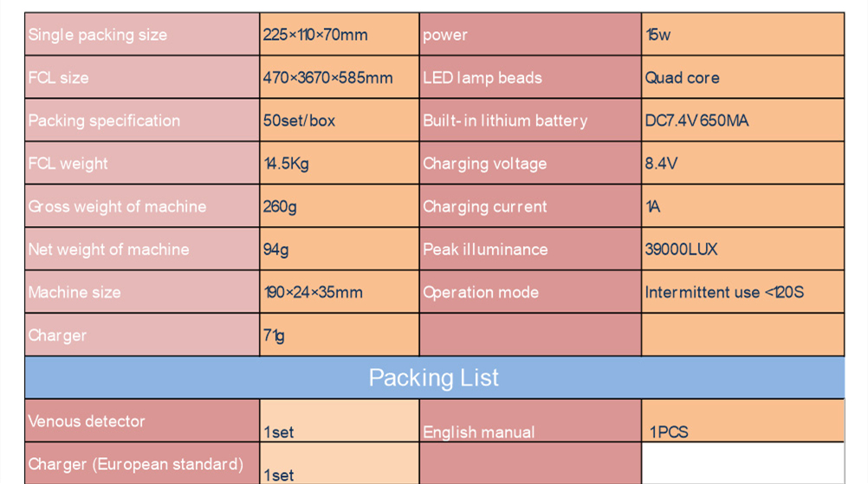
Task: Select the Charging voltage 8.4V cell
Action: pyautogui.click(x=743, y=163)
